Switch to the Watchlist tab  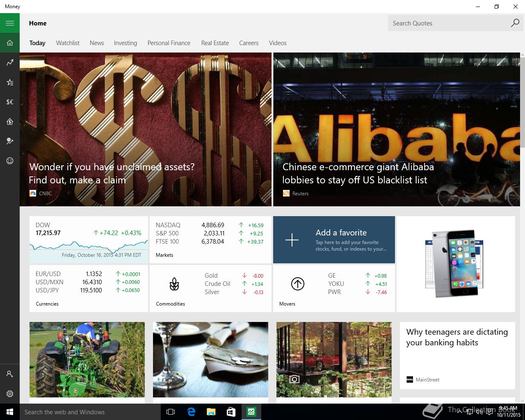68,43
